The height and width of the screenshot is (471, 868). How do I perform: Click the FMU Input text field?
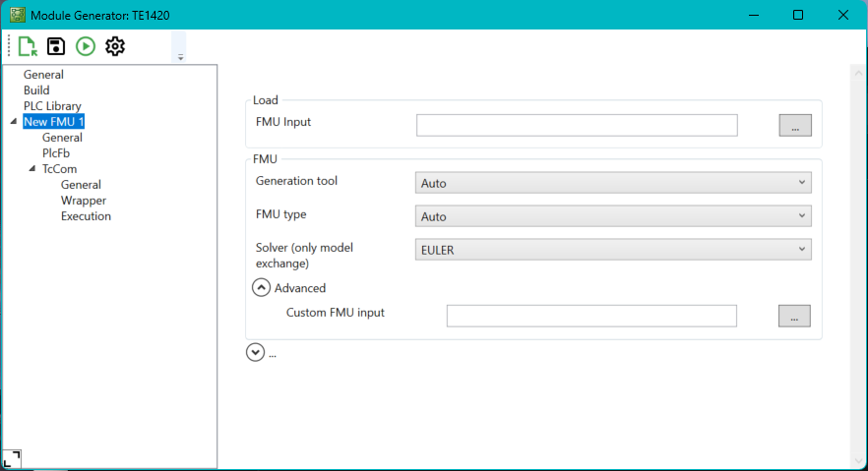click(x=577, y=125)
